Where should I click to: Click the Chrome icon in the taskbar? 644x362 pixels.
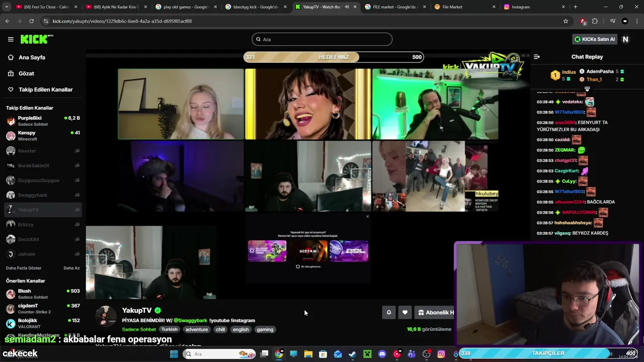pyautogui.click(x=279, y=354)
